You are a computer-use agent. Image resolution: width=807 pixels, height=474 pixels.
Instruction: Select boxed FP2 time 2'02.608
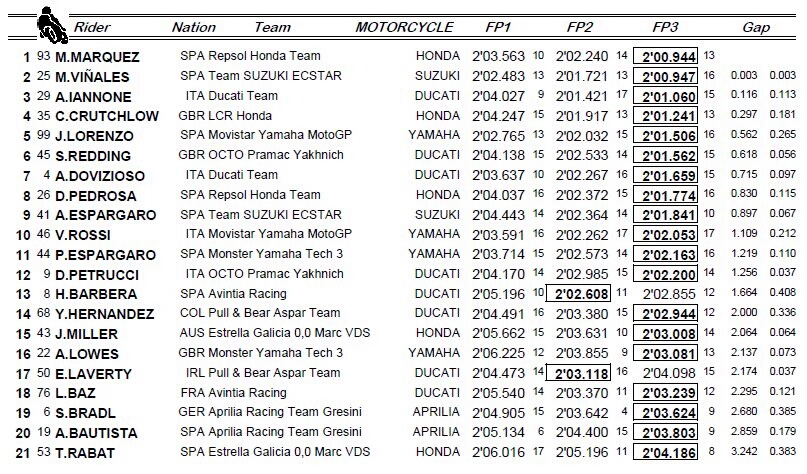pyautogui.click(x=578, y=292)
